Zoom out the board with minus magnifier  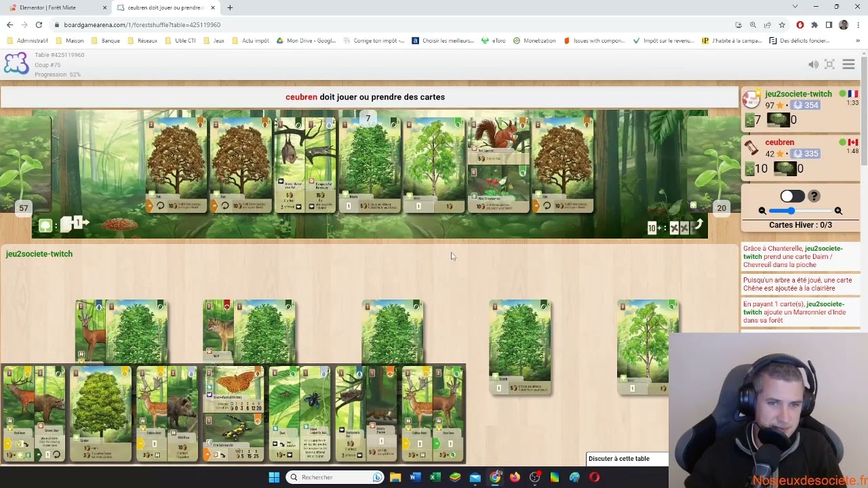[x=762, y=211]
